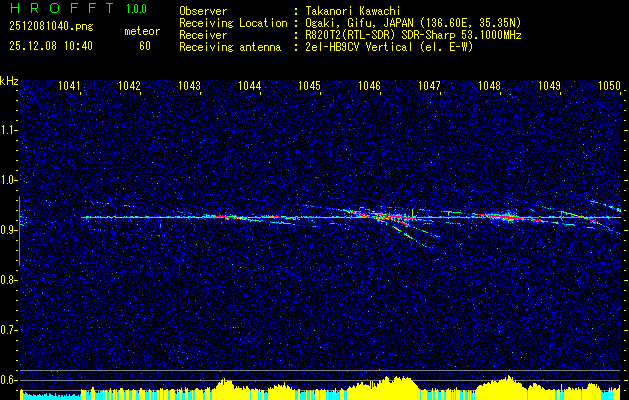This screenshot has width=629, height=400.
Task: Click the 0.9 frequency axis label
Action: tap(8, 230)
